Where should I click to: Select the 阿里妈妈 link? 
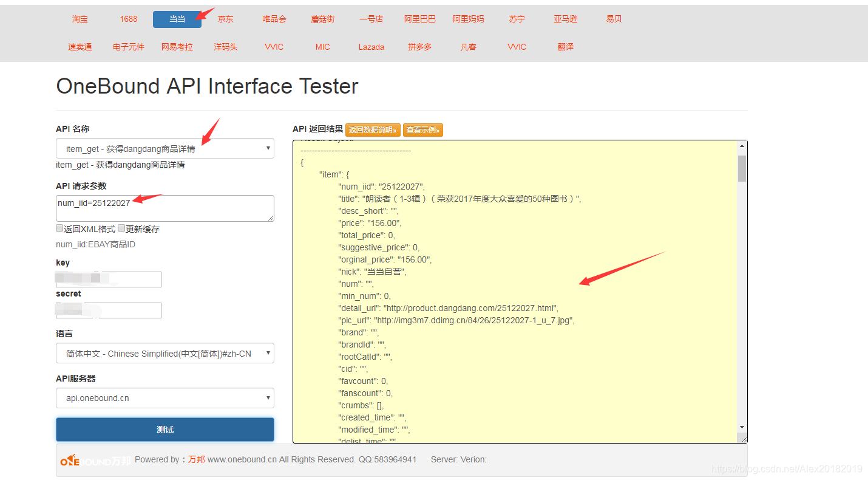click(469, 19)
